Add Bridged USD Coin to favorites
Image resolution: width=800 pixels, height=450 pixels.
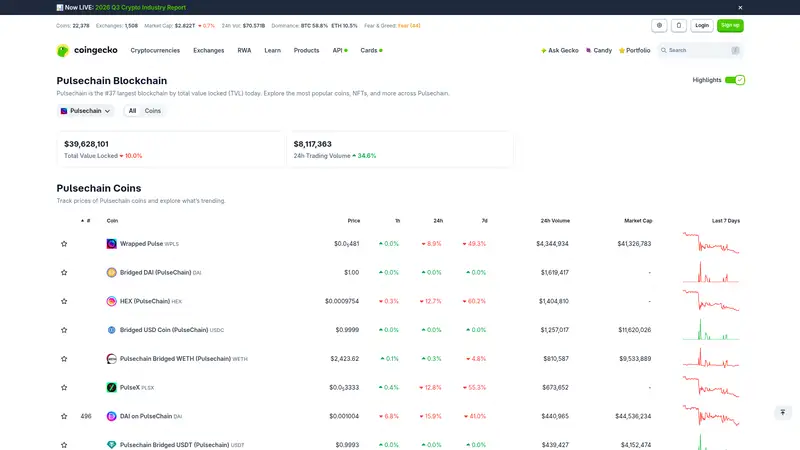(64, 330)
